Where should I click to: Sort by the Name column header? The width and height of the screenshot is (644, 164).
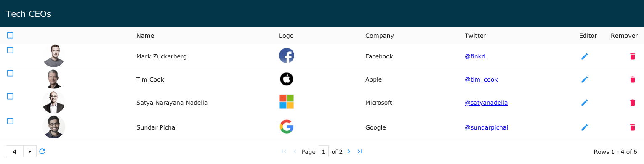tap(145, 36)
